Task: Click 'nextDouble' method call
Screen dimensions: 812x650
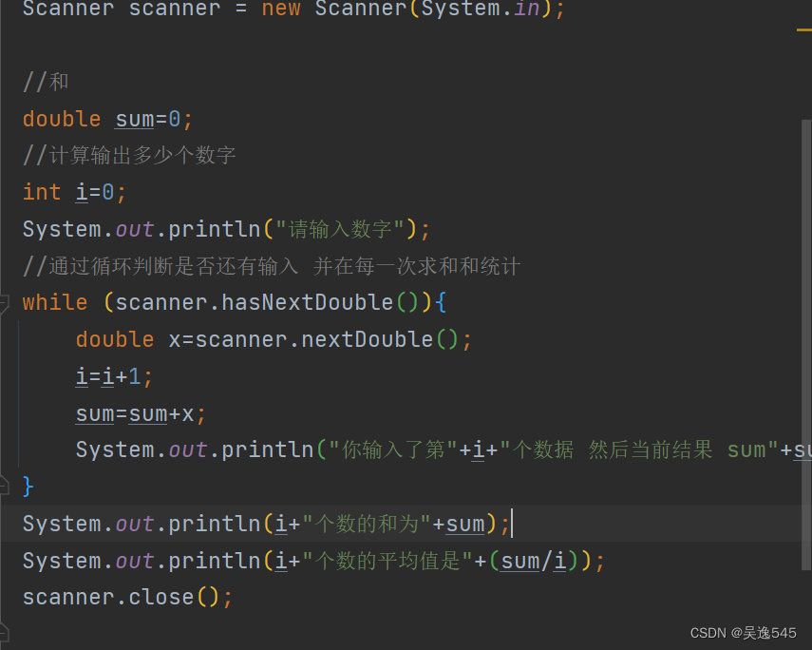Action: pyautogui.click(x=367, y=339)
